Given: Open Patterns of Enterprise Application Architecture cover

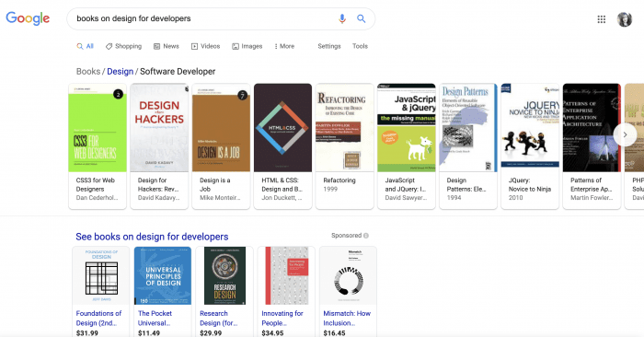Looking at the screenshot, I should [x=592, y=128].
